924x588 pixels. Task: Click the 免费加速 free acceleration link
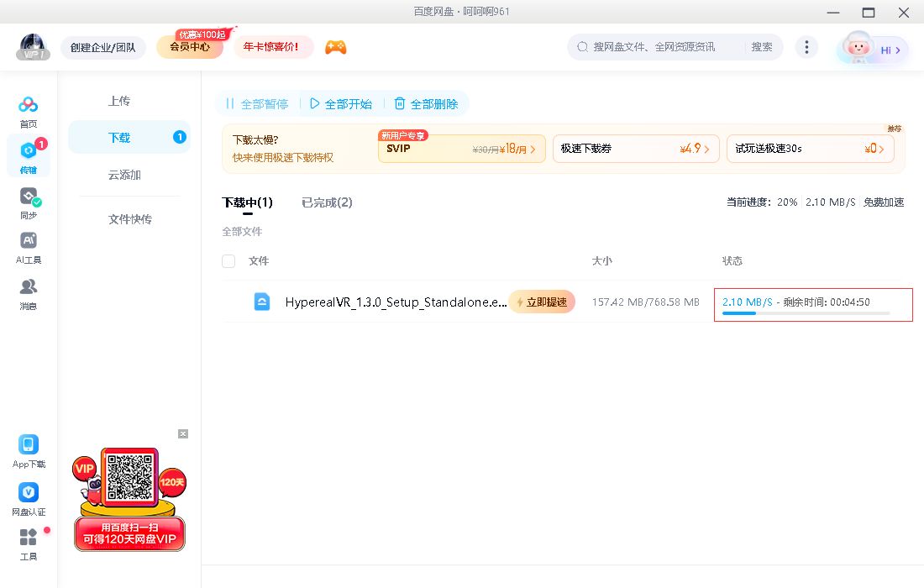pos(884,202)
